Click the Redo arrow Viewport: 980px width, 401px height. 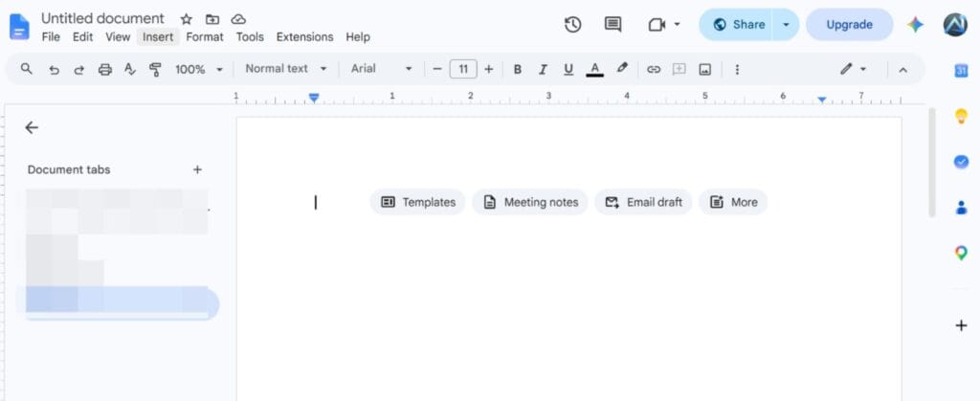tap(78, 69)
